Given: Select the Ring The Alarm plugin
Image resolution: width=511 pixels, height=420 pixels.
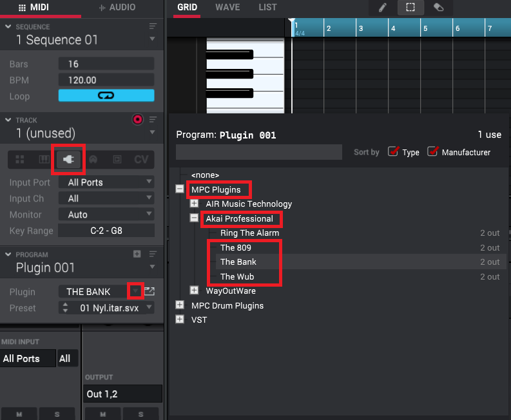Looking at the screenshot, I should [x=249, y=233].
